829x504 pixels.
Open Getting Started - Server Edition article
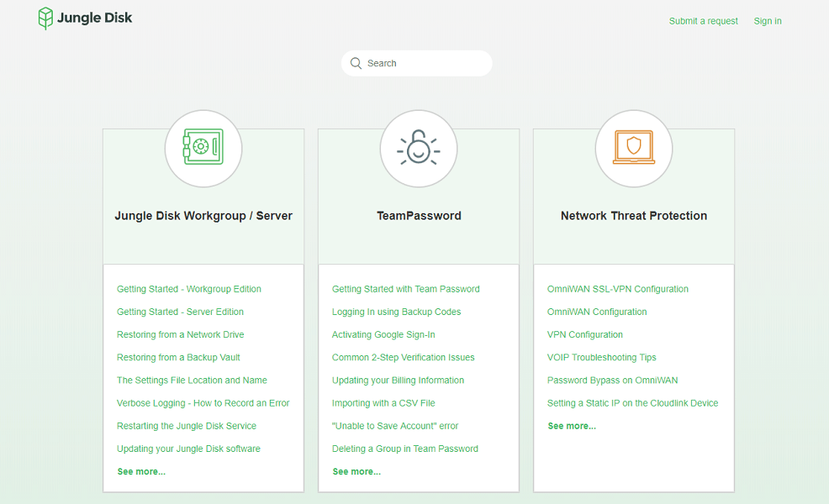pos(180,312)
